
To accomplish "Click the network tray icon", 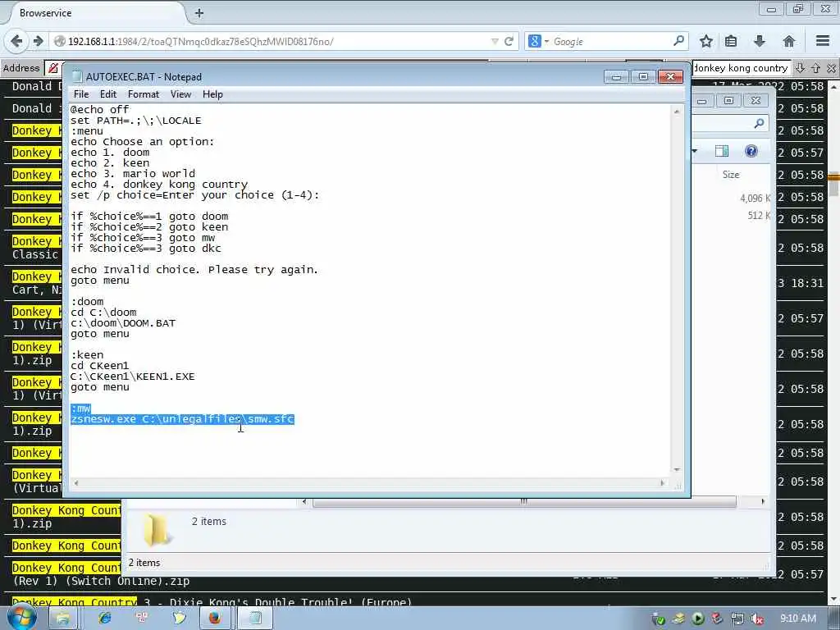I will click(737, 619).
